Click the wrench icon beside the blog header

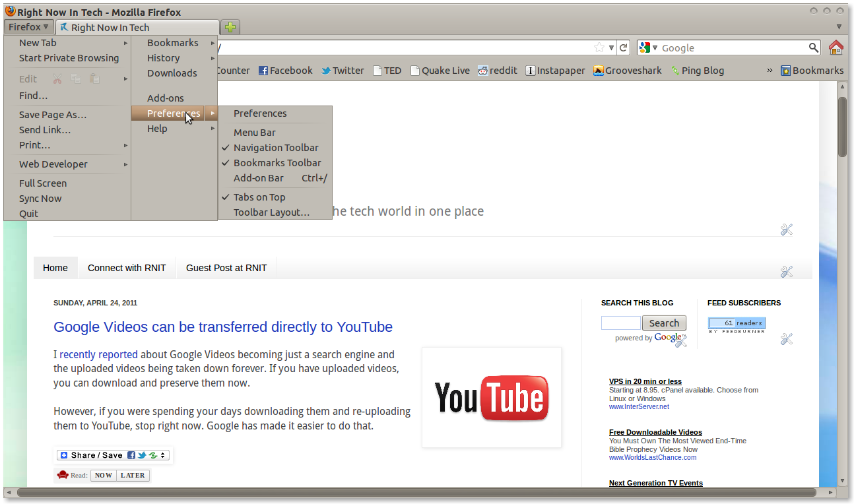tap(786, 230)
